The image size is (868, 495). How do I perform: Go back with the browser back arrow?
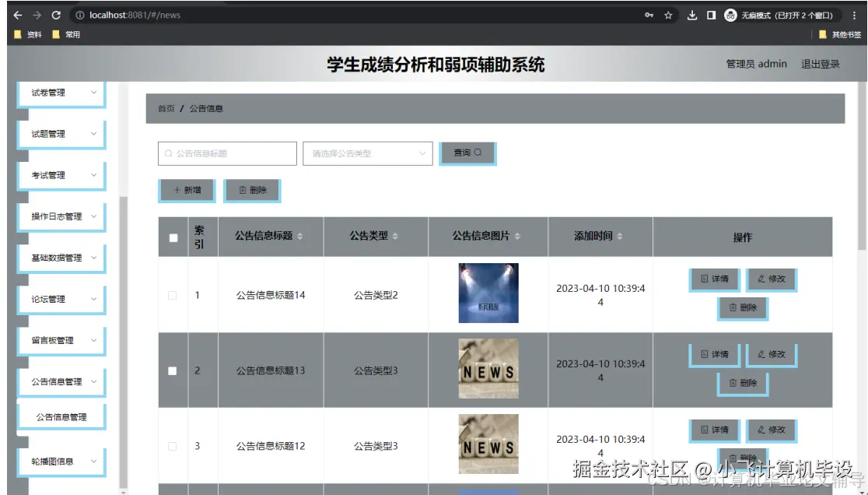18,15
